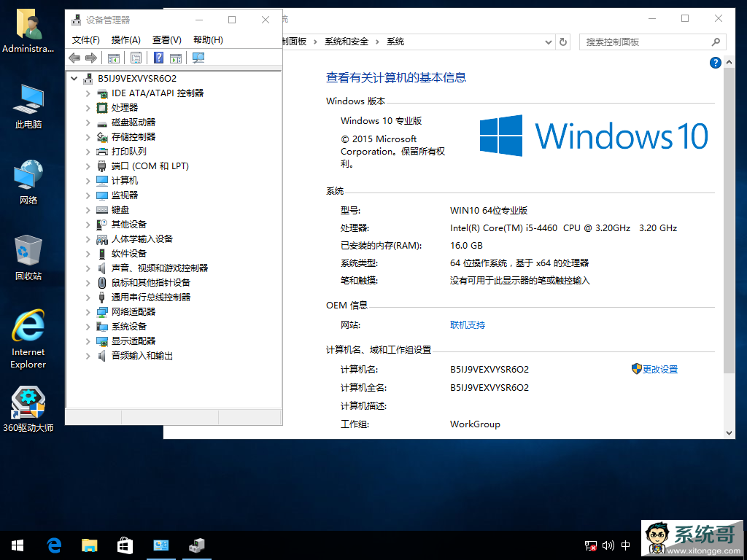Select the Internet Explorer desktop icon

coord(28,339)
